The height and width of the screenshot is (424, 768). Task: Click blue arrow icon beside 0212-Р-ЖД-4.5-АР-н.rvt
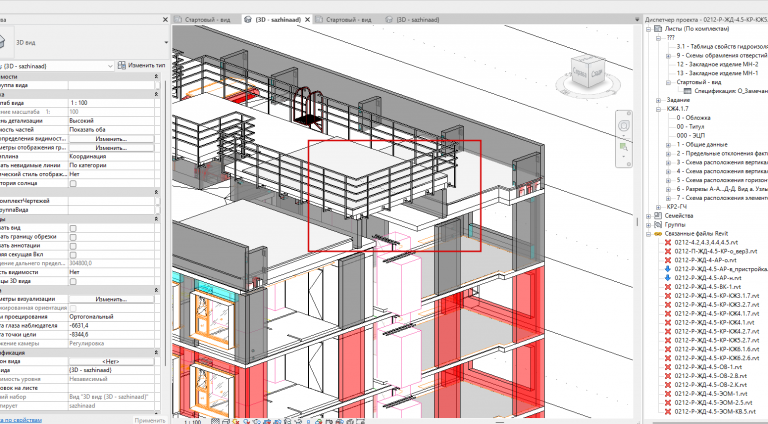point(668,278)
